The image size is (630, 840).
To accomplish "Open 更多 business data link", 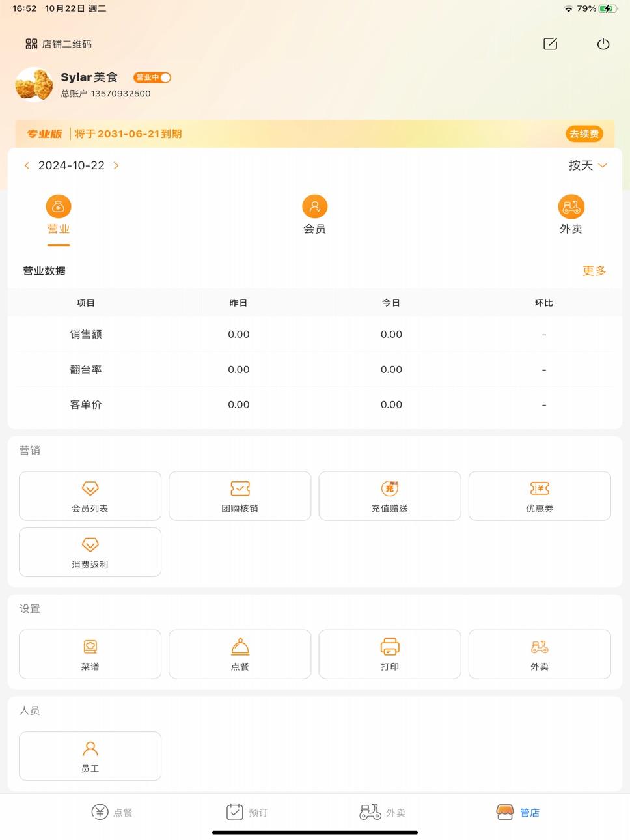I will pyautogui.click(x=594, y=271).
